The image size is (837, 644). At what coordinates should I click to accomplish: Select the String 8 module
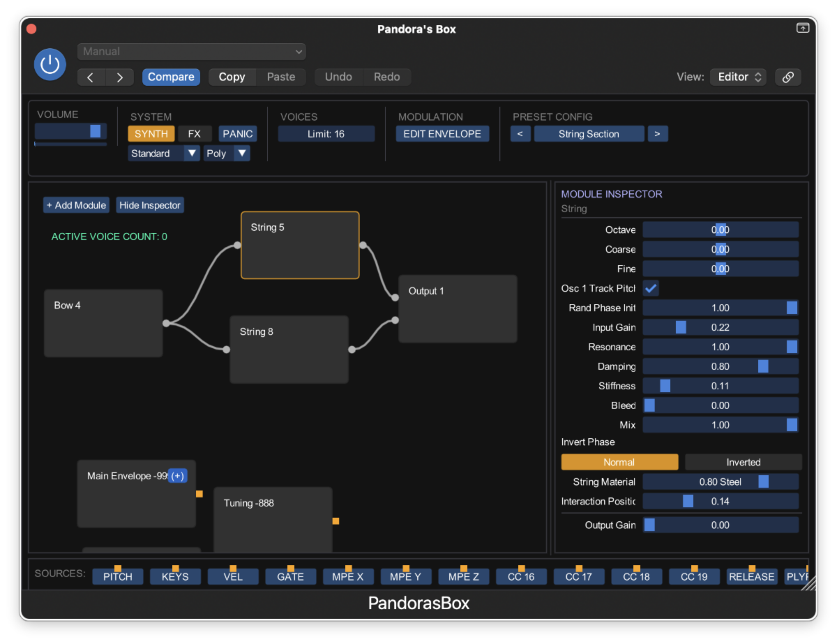pyautogui.click(x=289, y=350)
